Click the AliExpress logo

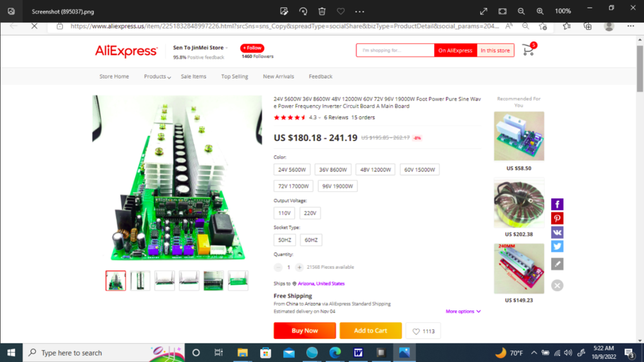(x=126, y=52)
